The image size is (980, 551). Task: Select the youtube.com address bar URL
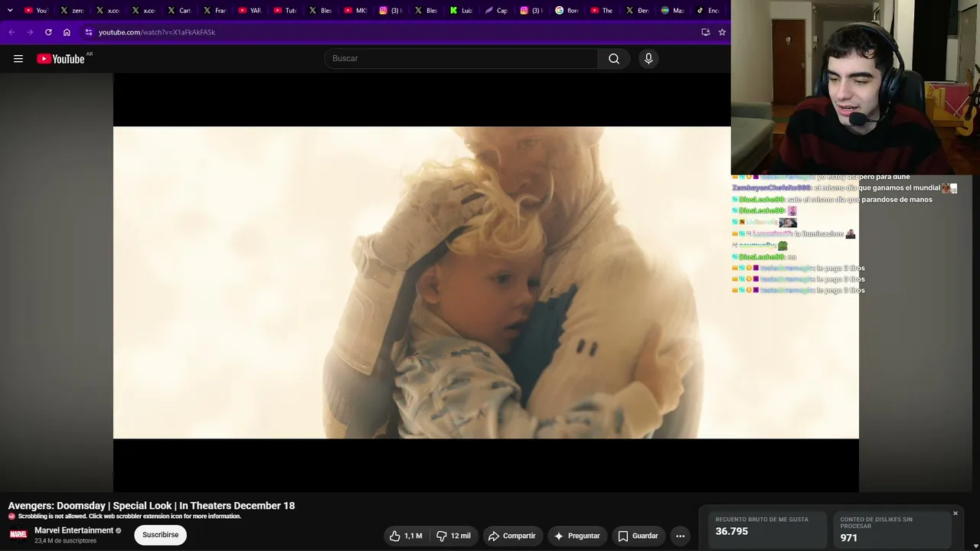pos(157,32)
